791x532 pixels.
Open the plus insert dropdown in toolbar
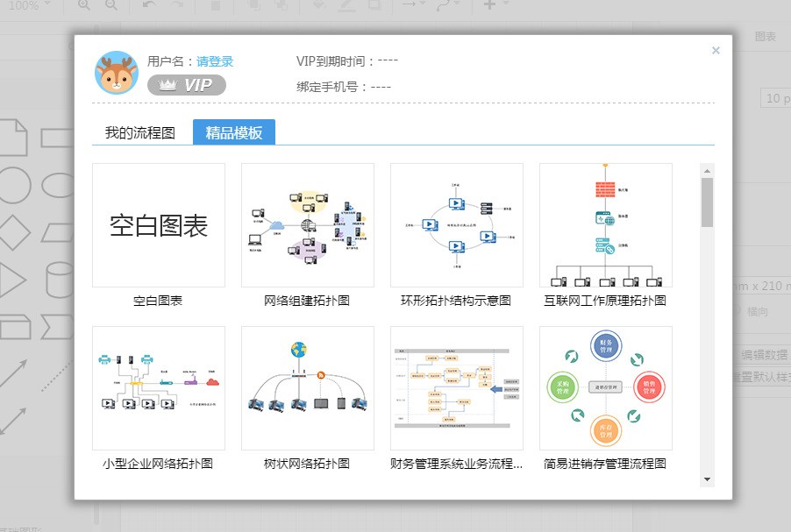pyautogui.click(x=495, y=4)
